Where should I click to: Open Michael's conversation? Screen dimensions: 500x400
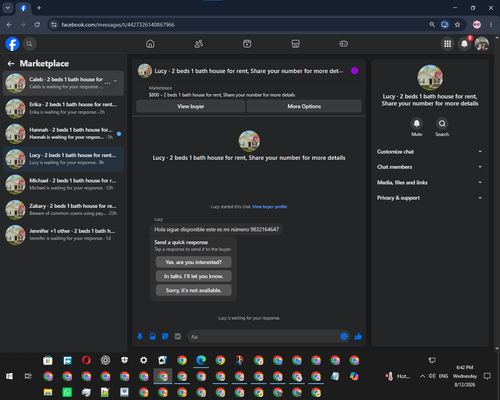63,184
